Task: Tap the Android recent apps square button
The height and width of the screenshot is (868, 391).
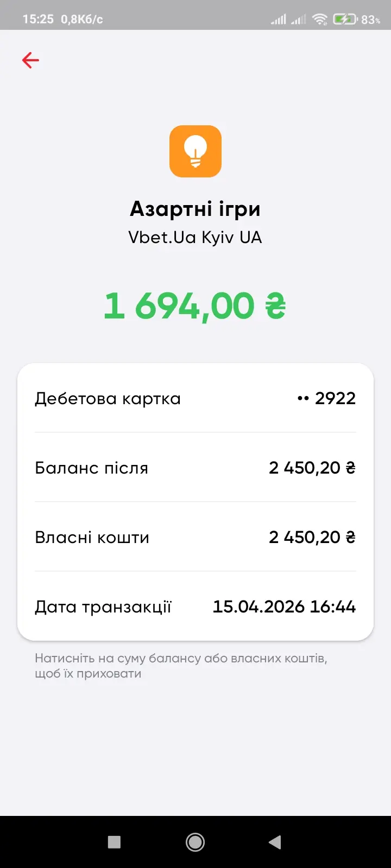Action: tap(114, 842)
